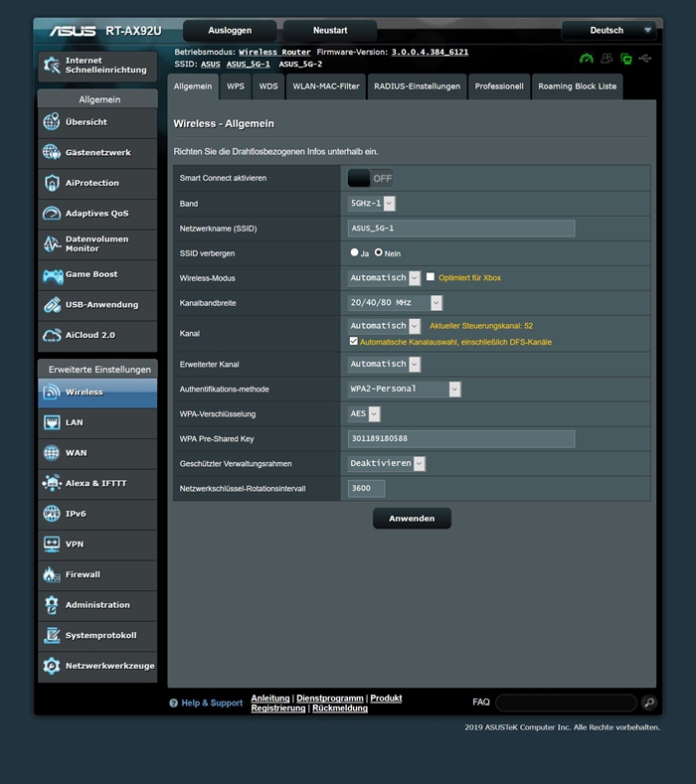Switch to the WDS tab
The width and height of the screenshot is (696, 784).
tap(268, 86)
